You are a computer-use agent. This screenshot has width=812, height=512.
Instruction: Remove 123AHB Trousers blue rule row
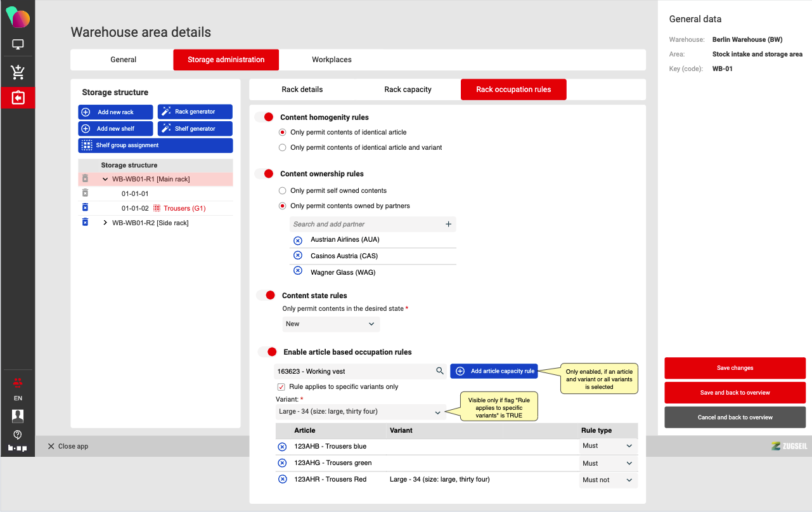tap(283, 447)
